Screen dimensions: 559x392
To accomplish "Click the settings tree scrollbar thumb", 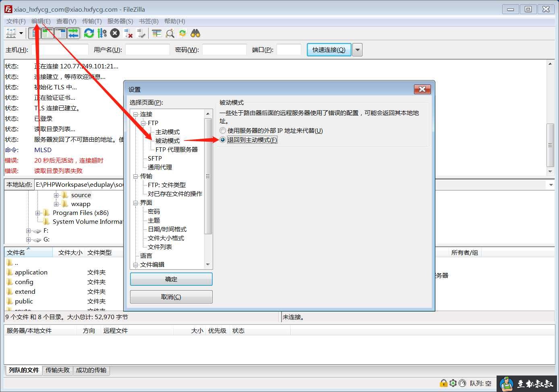I will pyautogui.click(x=208, y=176).
